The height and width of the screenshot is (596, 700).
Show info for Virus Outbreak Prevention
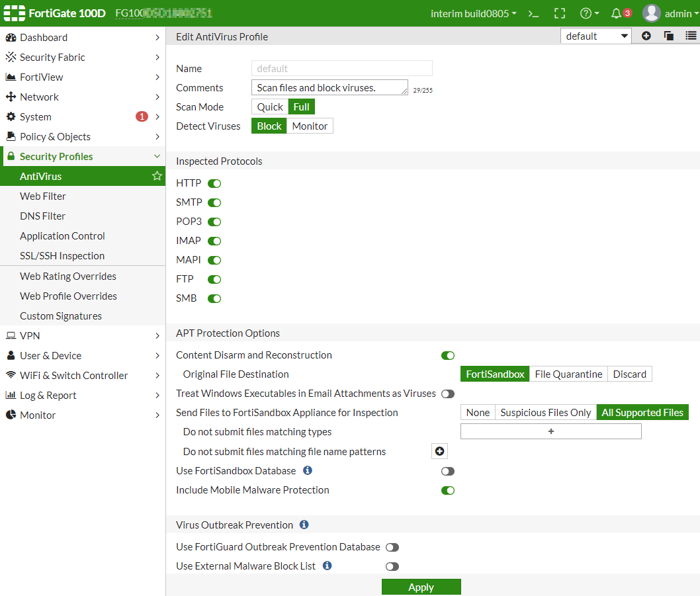(x=304, y=525)
